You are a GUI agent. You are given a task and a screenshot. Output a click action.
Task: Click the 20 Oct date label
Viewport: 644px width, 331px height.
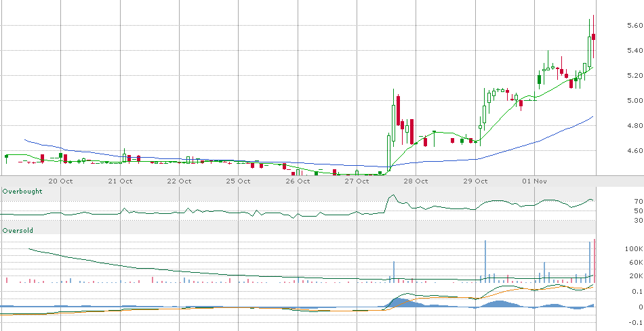[x=60, y=181]
